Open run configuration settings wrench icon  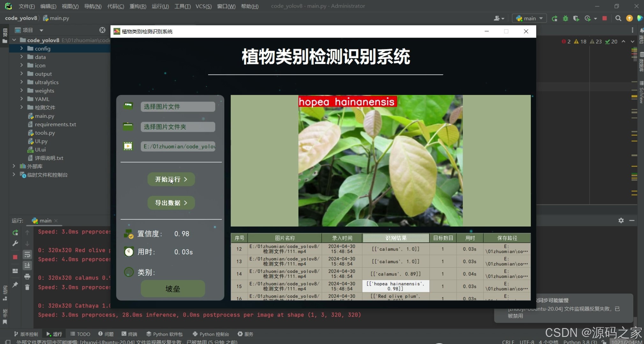(15, 243)
